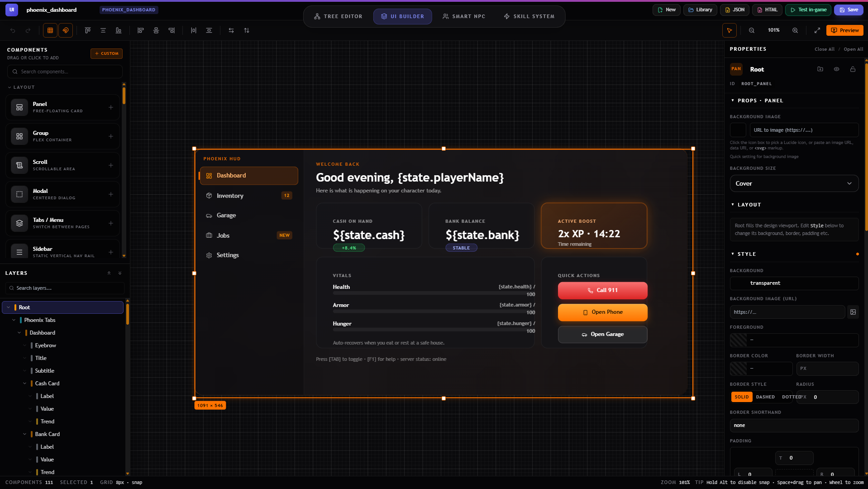Save the dashboard with Save button
Screen dimensions: 868x489
pyautogui.click(x=849, y=10)
